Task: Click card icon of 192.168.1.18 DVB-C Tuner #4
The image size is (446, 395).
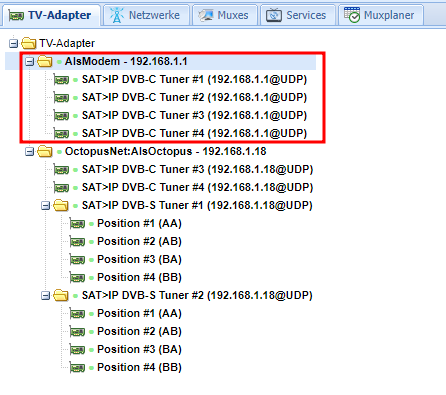Action: point(62,188)
